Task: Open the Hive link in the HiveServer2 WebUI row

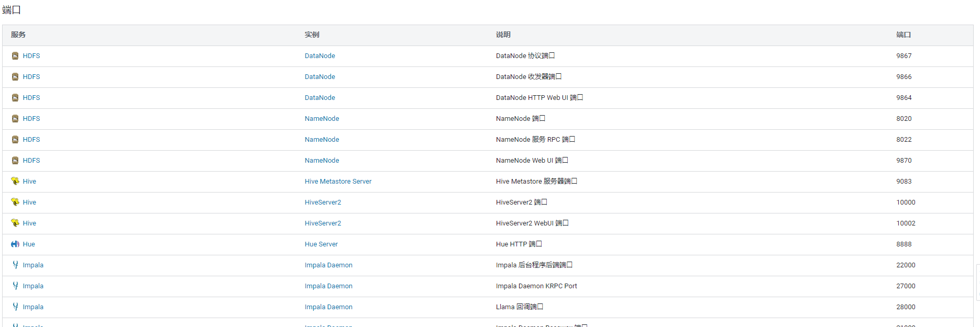Action: pyautogui.click(x=29, y=223)
